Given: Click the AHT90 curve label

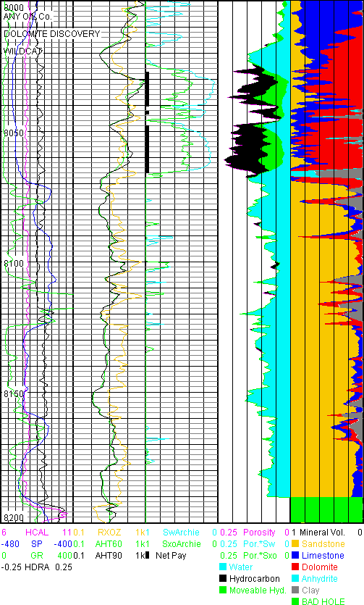Looking at the screenshot, I should tap(109, 556).
